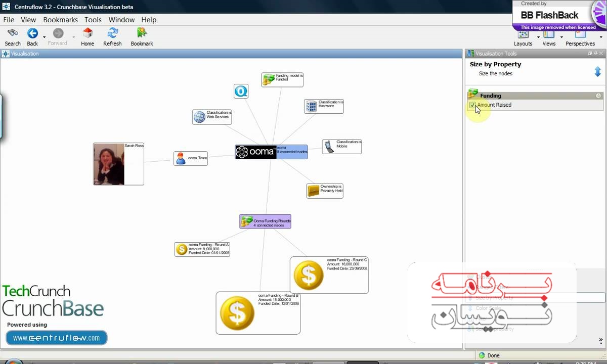Click the Visualisation Tools panel title
The width and height of the screenshot is (607, 364).
(496, 54)
